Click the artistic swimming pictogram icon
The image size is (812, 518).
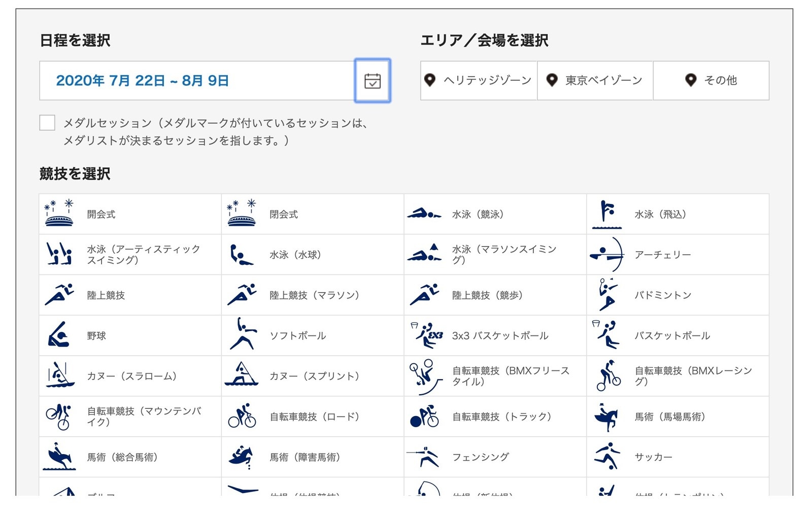tap(59, 254)
